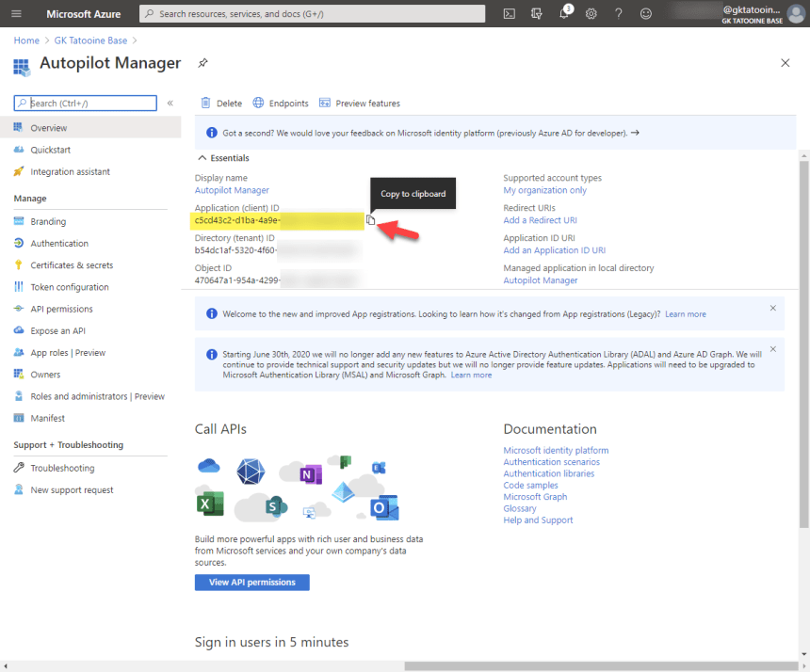Viewport: 810px width, 672px height.
Task: Open Azure Cloud Shell from the top bar
Action: 509,13
